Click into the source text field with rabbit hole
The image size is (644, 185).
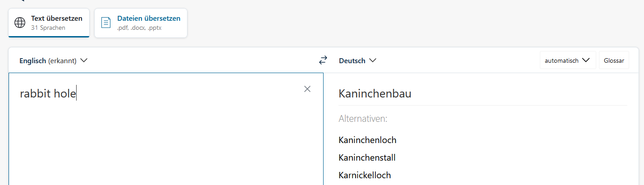click(x=166, y=129)
